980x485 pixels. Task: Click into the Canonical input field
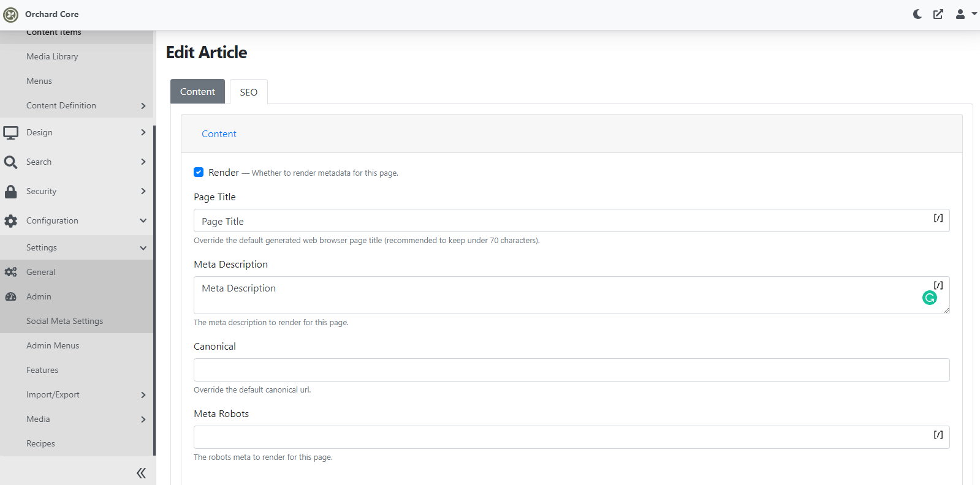572,370
